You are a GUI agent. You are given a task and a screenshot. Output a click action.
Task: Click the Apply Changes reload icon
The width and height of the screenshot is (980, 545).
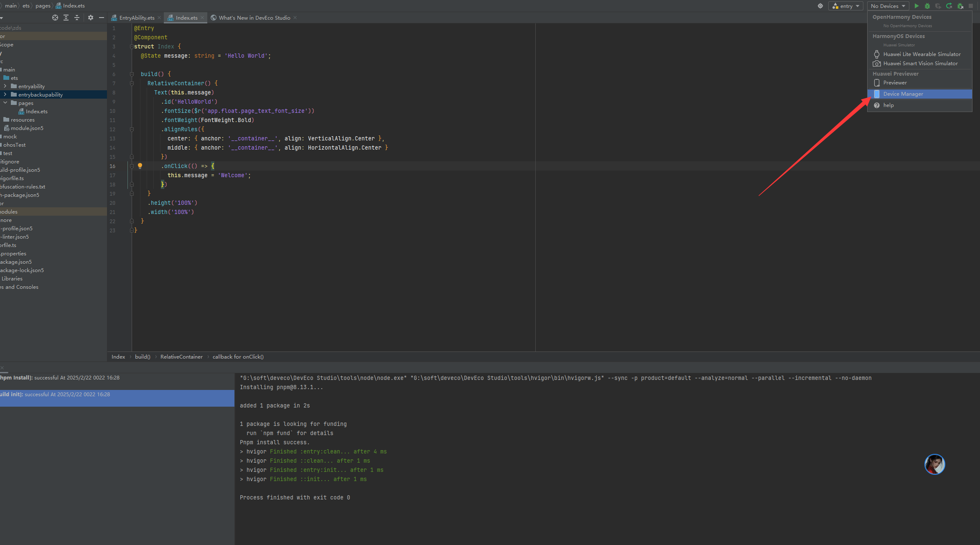(949, 6)
